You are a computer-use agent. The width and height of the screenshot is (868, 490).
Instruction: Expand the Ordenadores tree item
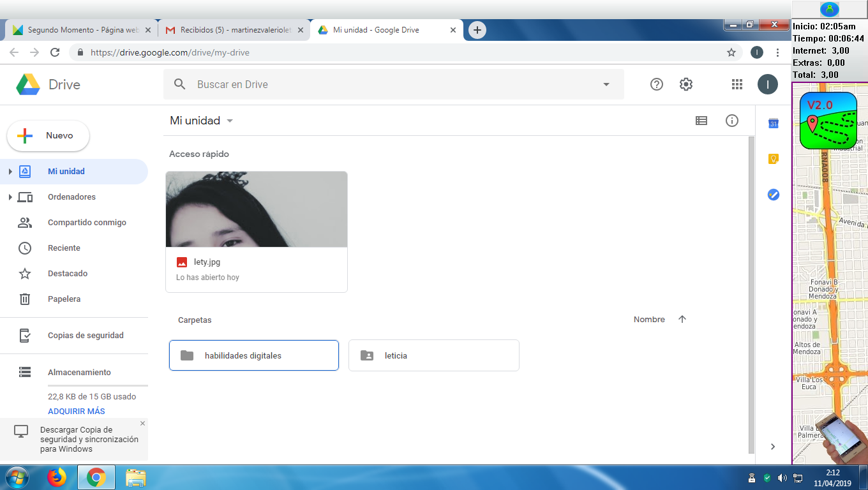[x=10, y=197]
